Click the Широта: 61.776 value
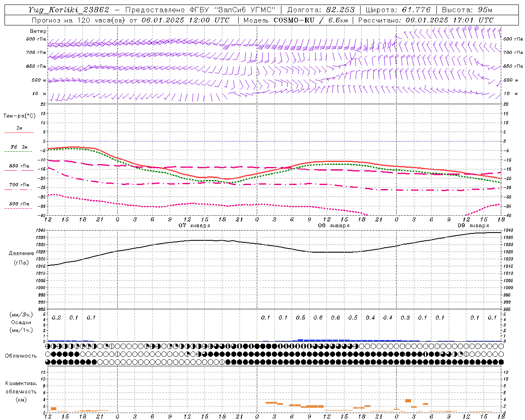 click(398, 10)
